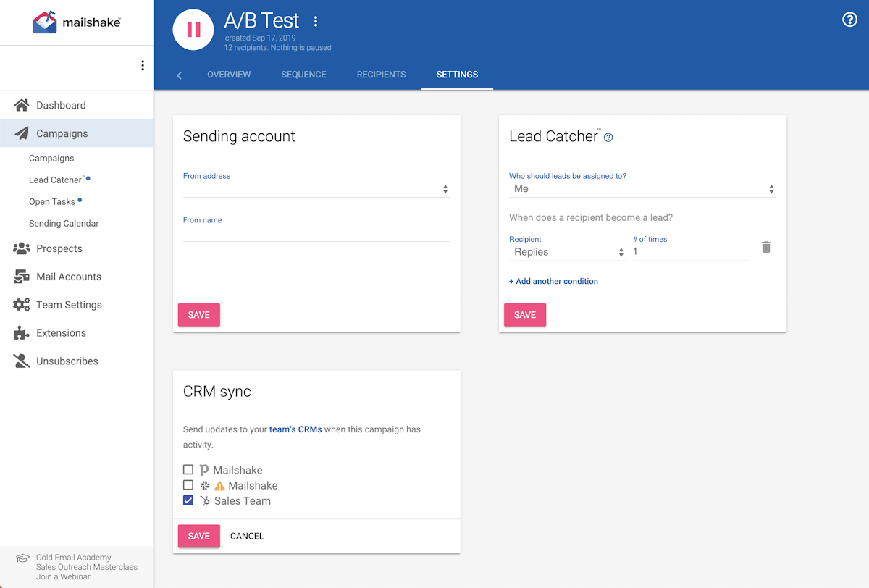Save the Lead Catcher settings
This screenshot has width=869, height=588.
coord(525,315)
